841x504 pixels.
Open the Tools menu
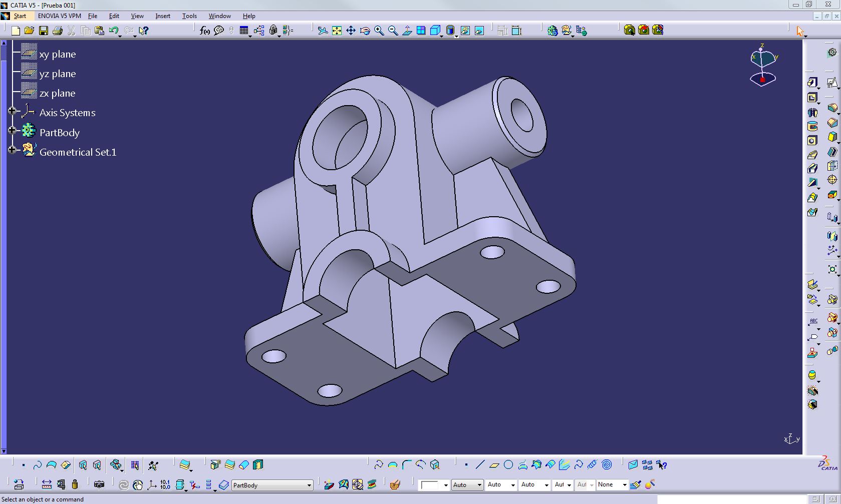(x=189, y=16)
